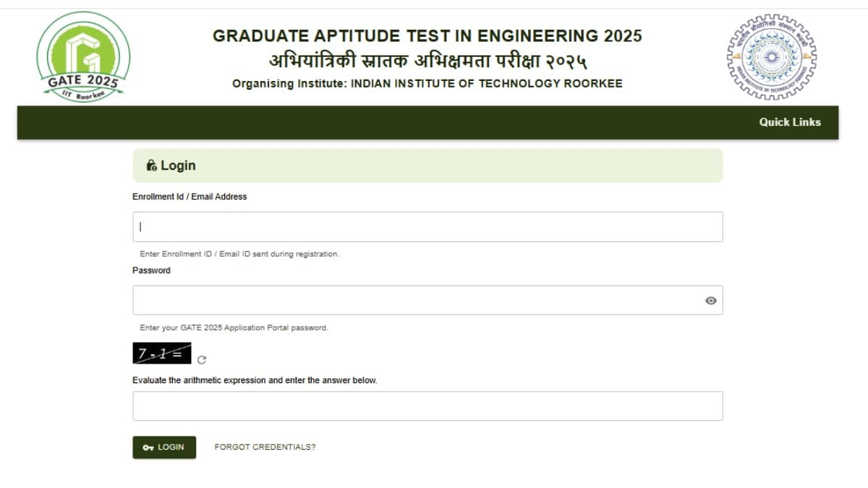Screen dimensions: 868x488
Task: Refresh the captcha arithmetic image
Action: coord(202,359)
